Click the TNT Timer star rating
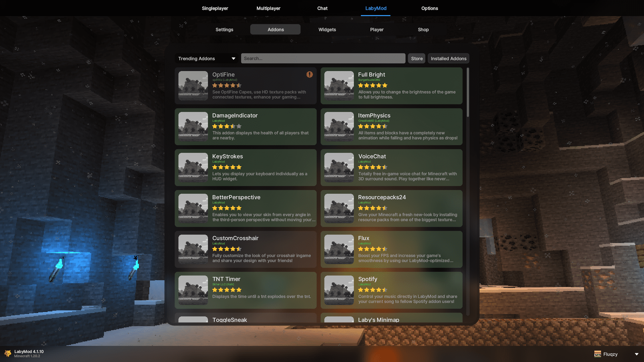 tap(227, 290)
